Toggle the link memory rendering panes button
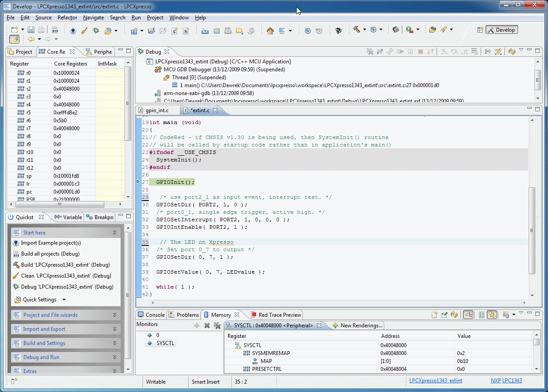 [492, 315]
